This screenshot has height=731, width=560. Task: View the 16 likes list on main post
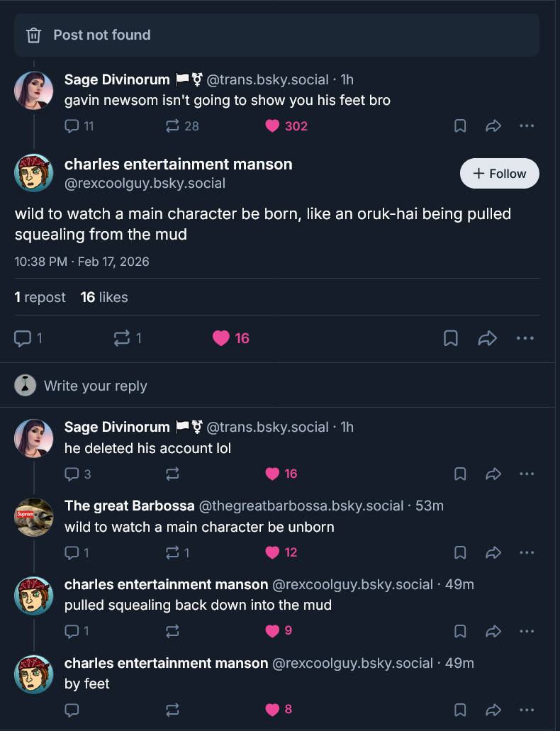tap(104, 297)
